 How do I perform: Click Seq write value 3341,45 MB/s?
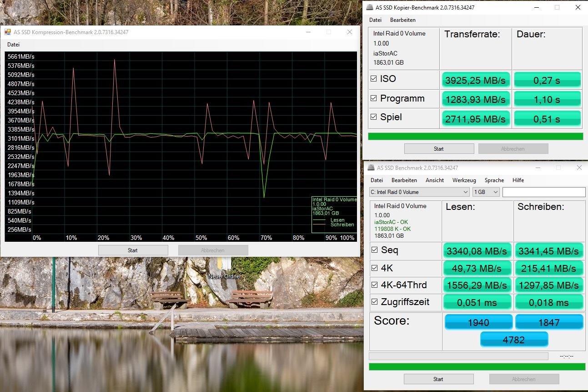pyautogui.click(x=549, y=251)
